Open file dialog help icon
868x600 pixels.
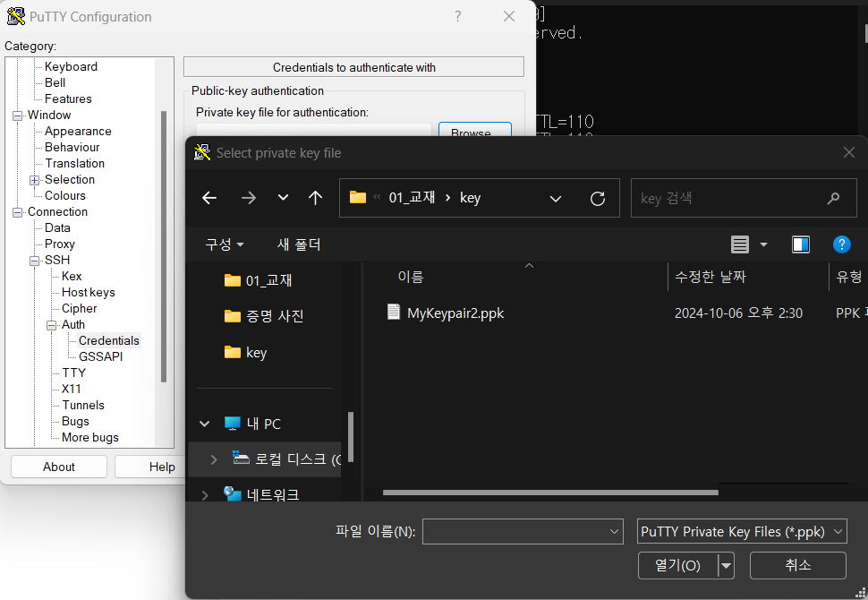coord(841,244)
